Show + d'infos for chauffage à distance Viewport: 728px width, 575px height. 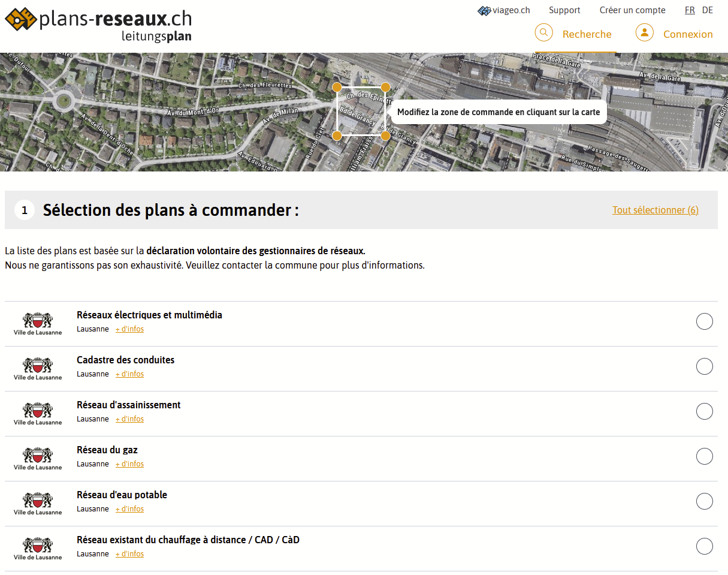[129, 554]
